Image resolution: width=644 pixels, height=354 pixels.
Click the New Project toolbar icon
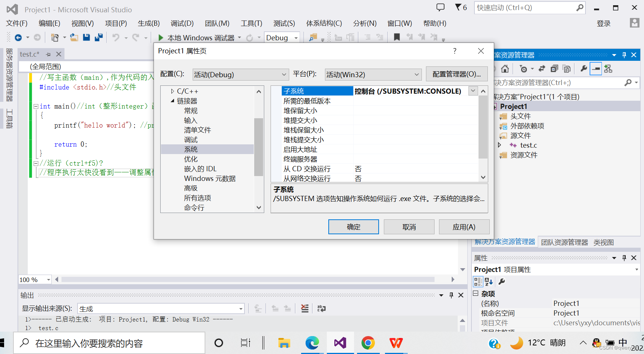point(55,38)
